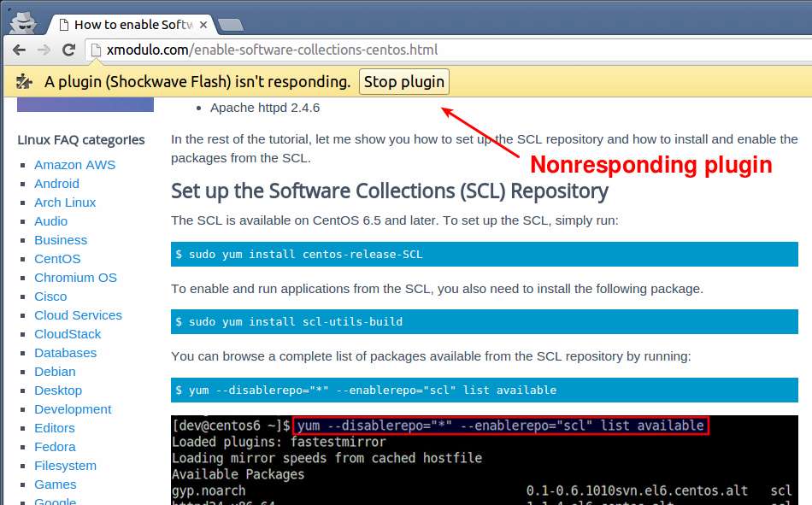Screen dimensions: 812x505
Task: Click the 'The SCL is available on CentOS 6.5' sentence
Action: 395,220
